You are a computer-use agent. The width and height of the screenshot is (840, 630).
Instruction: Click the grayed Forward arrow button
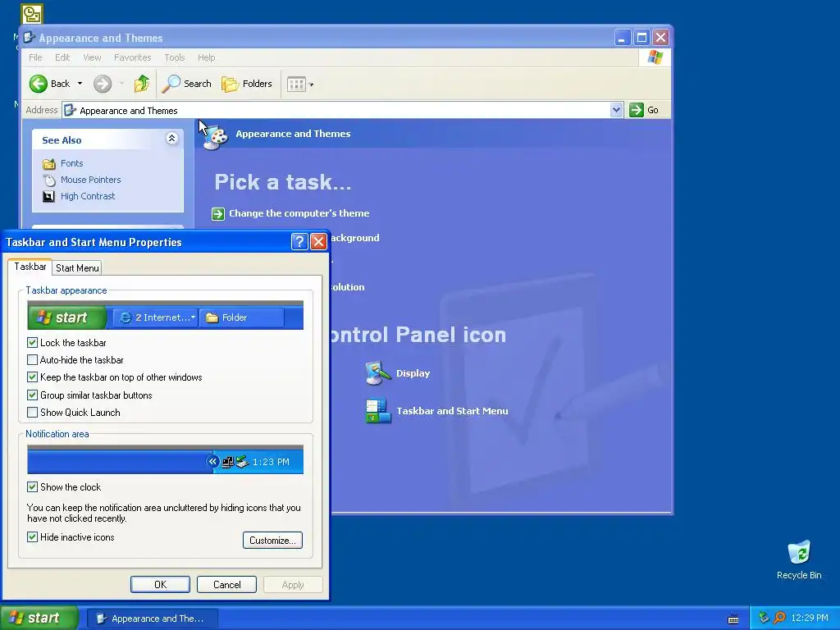click(103, 84)
